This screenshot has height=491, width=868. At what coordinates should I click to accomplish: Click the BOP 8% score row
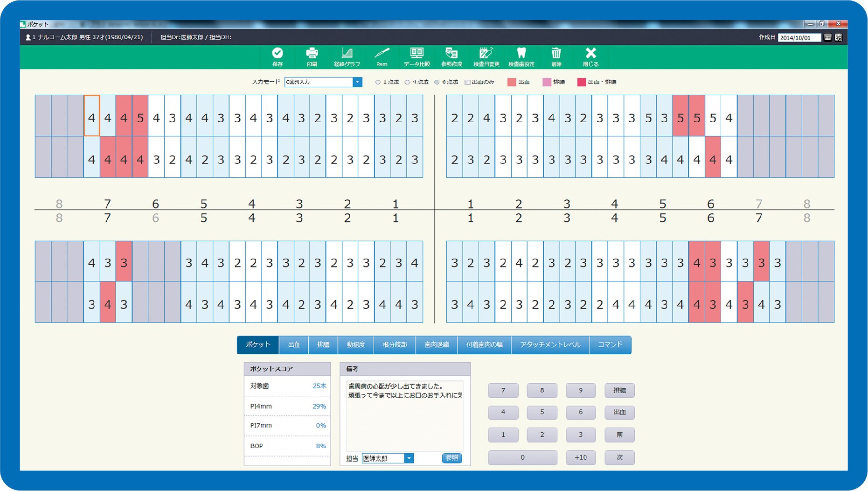click(x=288, y=446)
